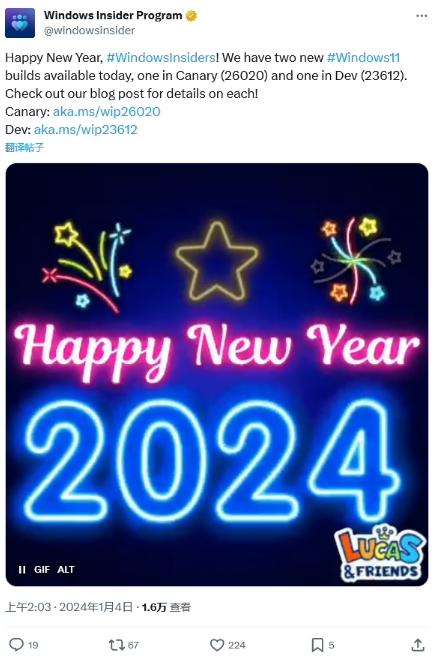Open the Happy New Year 2024 GIF image
445x666 pixels.
pos(217,375)
